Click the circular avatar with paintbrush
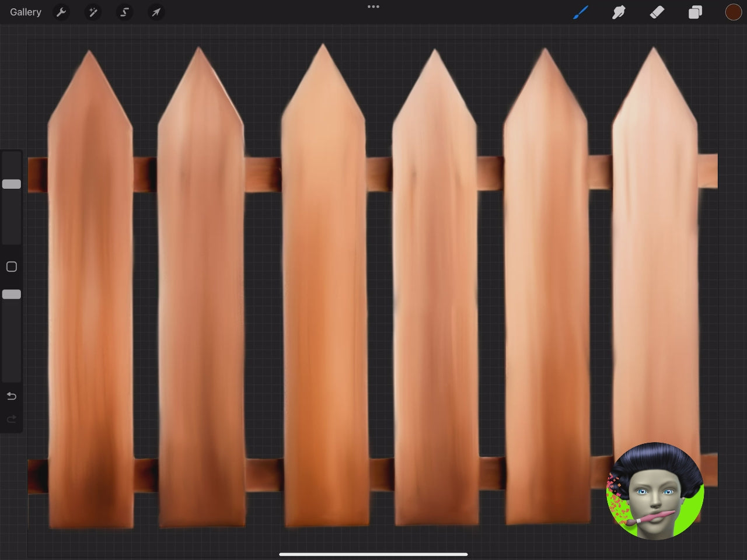Viewport: 747px width, 560px height. pyautogui.click(x=655, y=491)
